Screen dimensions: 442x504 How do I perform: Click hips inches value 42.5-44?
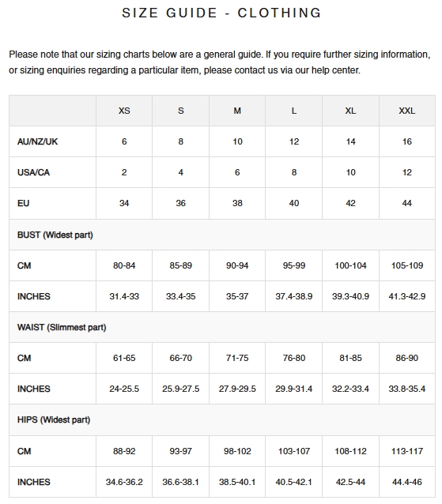(350, 482)
